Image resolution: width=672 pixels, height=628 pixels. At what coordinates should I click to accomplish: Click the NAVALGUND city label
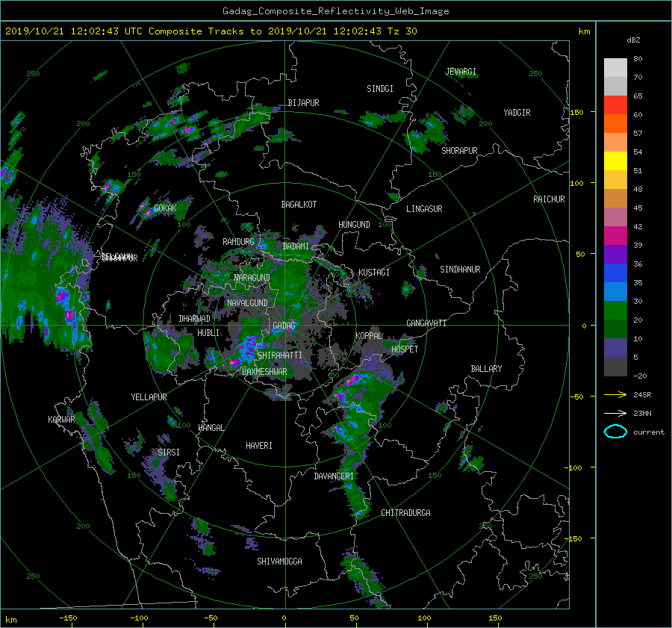[x=247, y=303]
